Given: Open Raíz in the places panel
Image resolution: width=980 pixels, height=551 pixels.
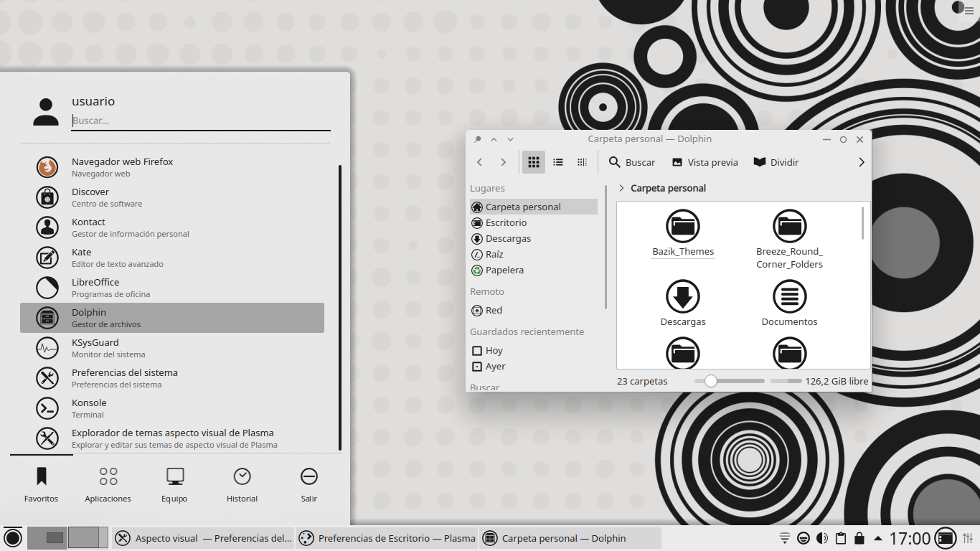Looking at the screenshot, I should tap(534, 254).
